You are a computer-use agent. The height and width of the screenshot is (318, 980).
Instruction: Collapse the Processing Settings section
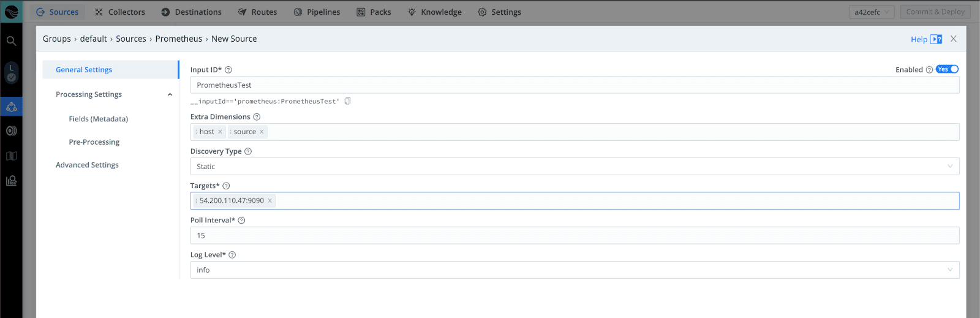tap(170, 94)
